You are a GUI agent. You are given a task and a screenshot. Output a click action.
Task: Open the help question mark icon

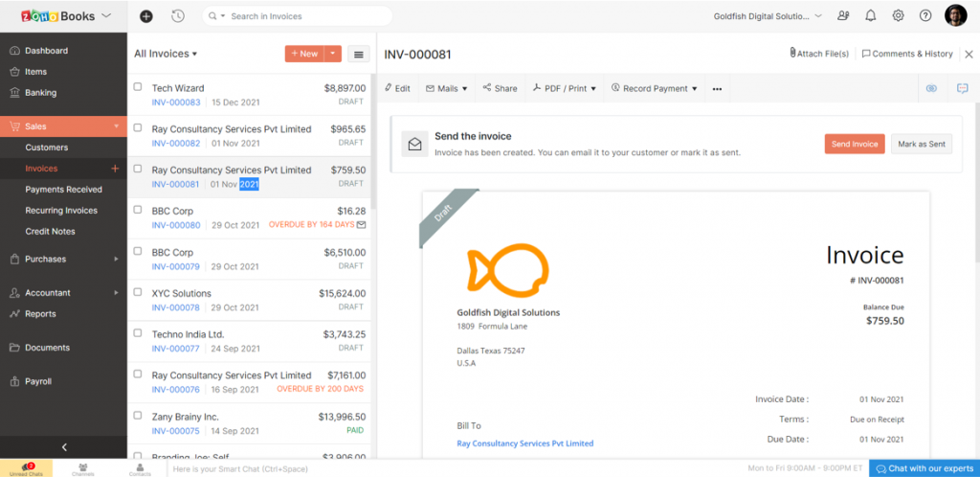[925, 16]
